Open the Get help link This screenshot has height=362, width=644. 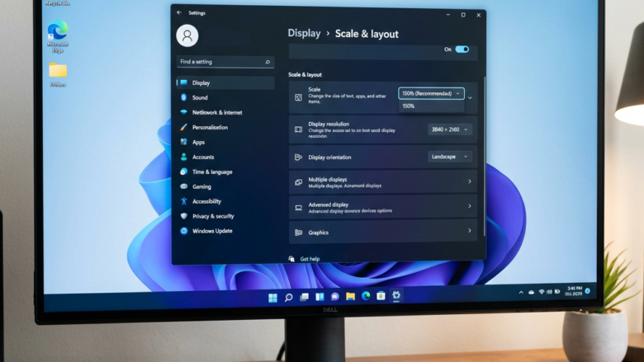pos(310,259)
